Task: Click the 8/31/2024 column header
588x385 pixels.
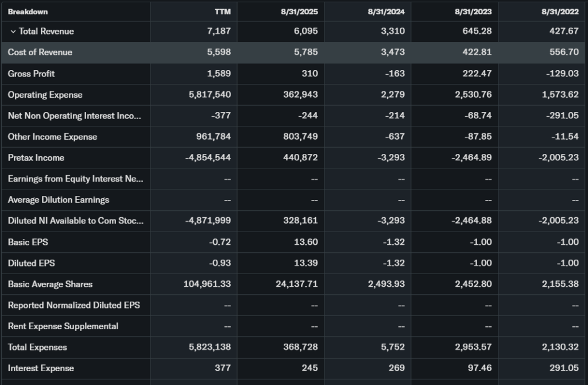Action: 390,11
